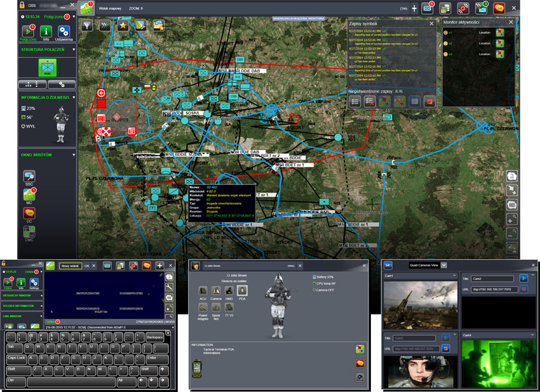Open favorites star tool on map
This screenshot has width=540, height=392.
[123, 25]
